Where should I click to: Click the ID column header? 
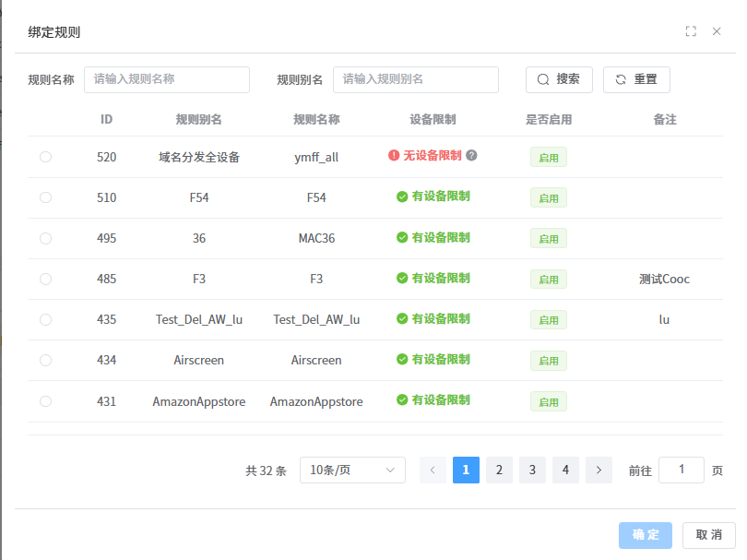point(106,119)
